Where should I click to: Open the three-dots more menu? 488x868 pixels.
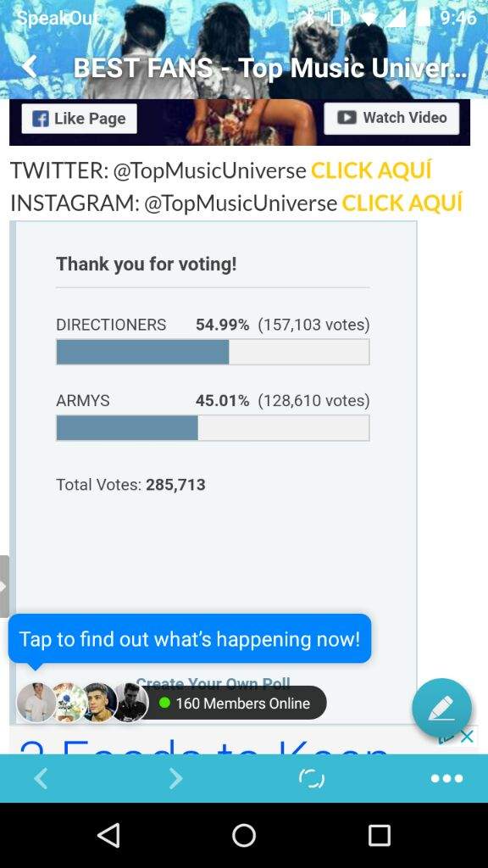[446, 778]
